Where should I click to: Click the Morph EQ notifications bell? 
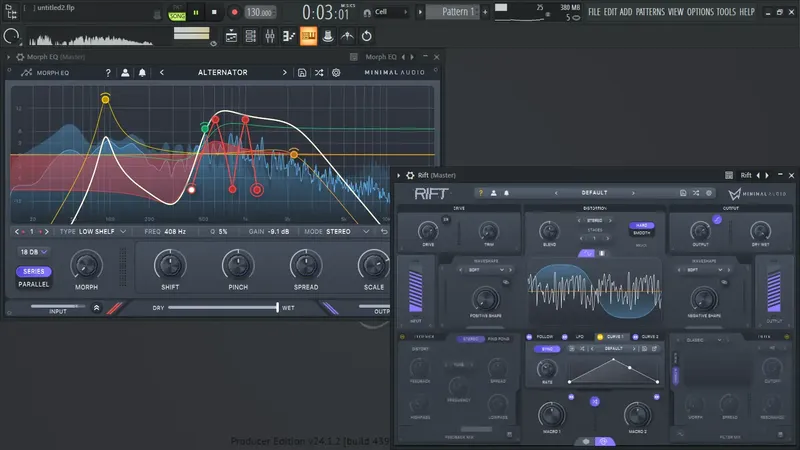[x=143, y=73]
